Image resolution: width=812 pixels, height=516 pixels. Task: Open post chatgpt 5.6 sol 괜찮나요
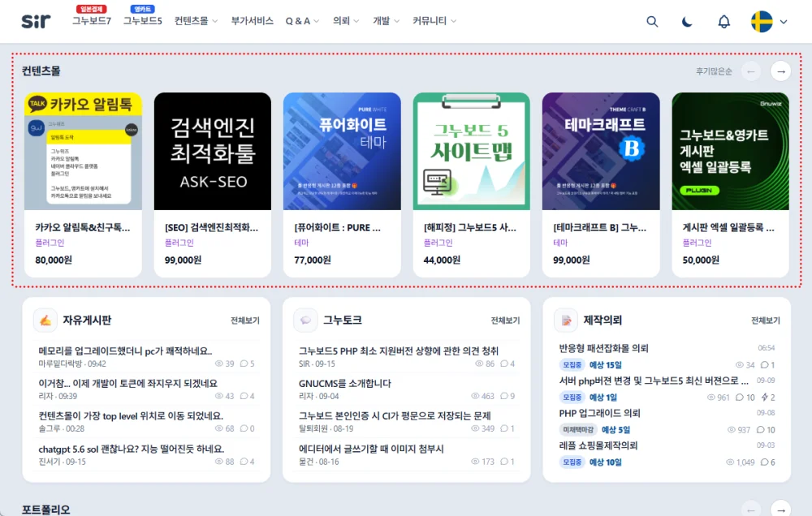pyautogui.click(x=131, y=449)
